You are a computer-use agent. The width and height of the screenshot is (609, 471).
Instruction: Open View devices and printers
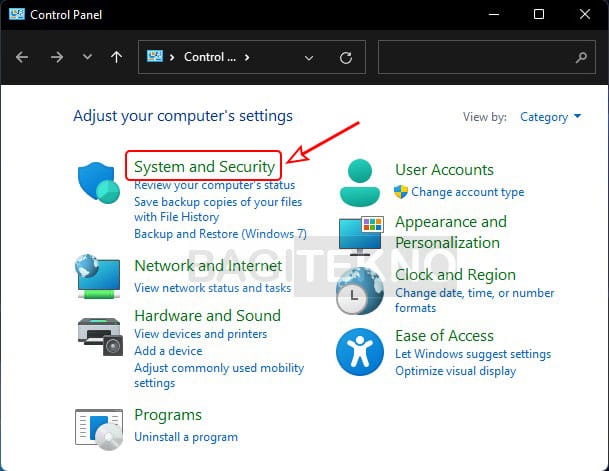click(200, 334)
